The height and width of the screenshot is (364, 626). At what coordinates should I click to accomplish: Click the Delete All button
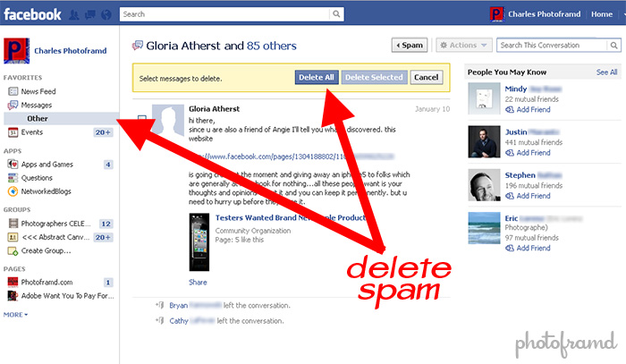point(317,77)
